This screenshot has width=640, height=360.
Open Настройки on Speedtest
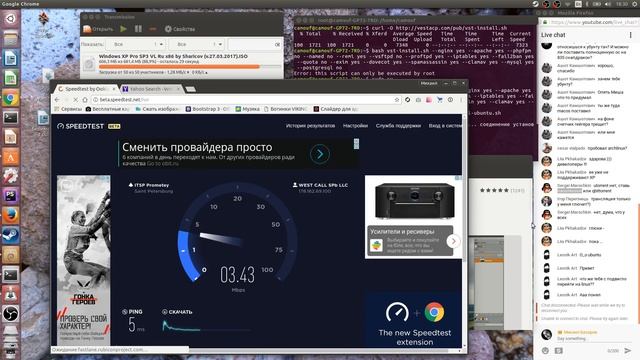click(x=355, y=126)
